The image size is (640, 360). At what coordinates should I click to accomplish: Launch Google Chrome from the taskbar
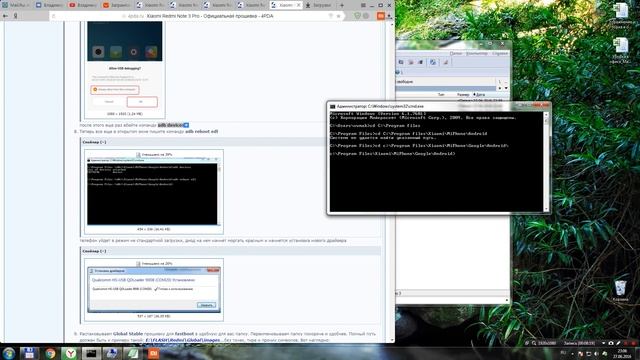50,353
